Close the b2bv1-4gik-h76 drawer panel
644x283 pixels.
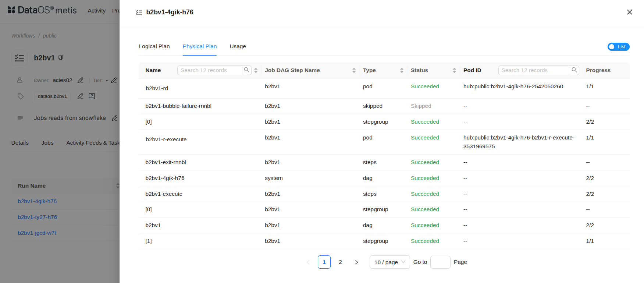coord(629,12)
